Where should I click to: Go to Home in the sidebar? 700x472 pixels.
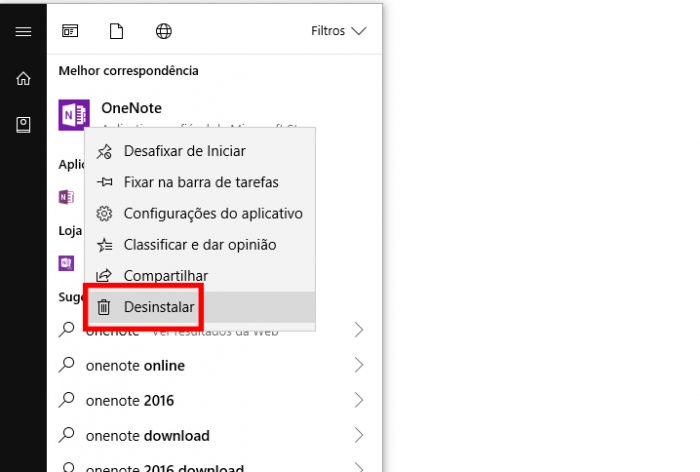[x=23, y=79]
